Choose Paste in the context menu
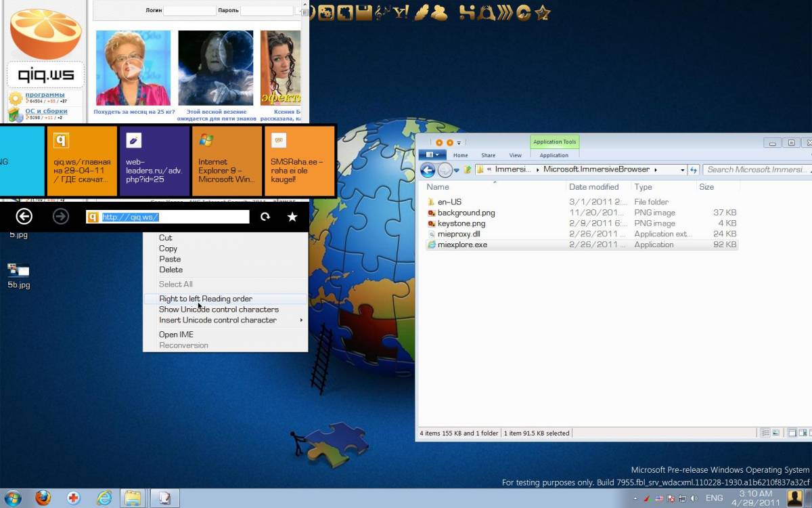This screenshot has width=812, height=508. [x=170, y=259]
